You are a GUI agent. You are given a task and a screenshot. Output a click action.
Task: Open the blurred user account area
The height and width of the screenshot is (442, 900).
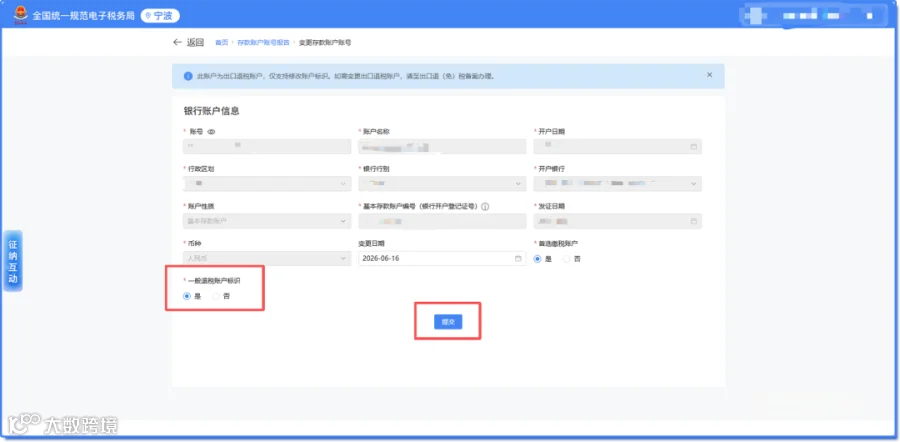coord(814,16)
